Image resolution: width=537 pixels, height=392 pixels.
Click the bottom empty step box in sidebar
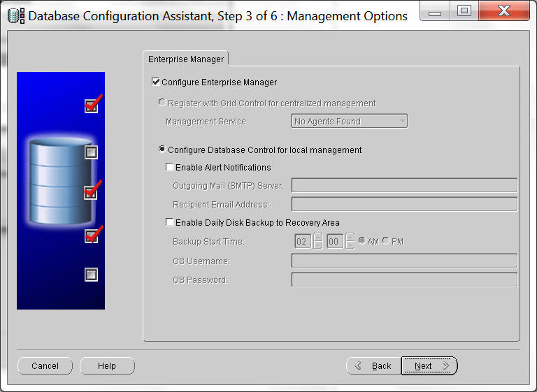tap(91, 275)
